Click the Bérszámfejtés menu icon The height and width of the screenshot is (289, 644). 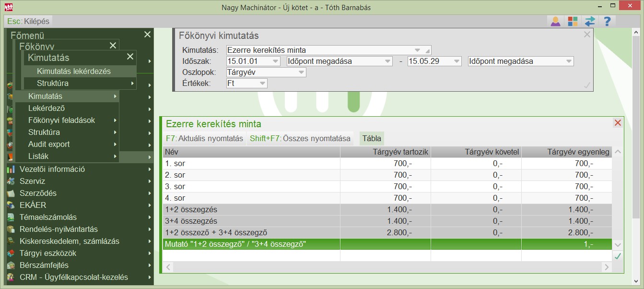[11, 265]
